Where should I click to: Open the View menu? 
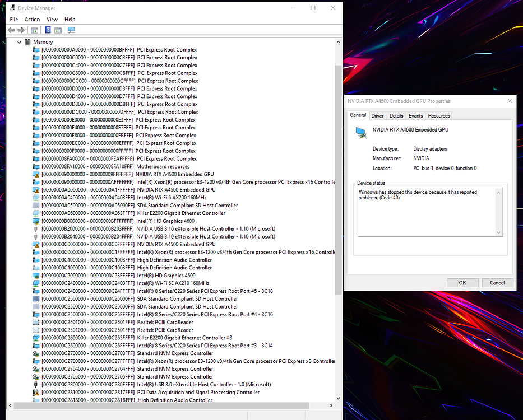[x=52, y=19]
